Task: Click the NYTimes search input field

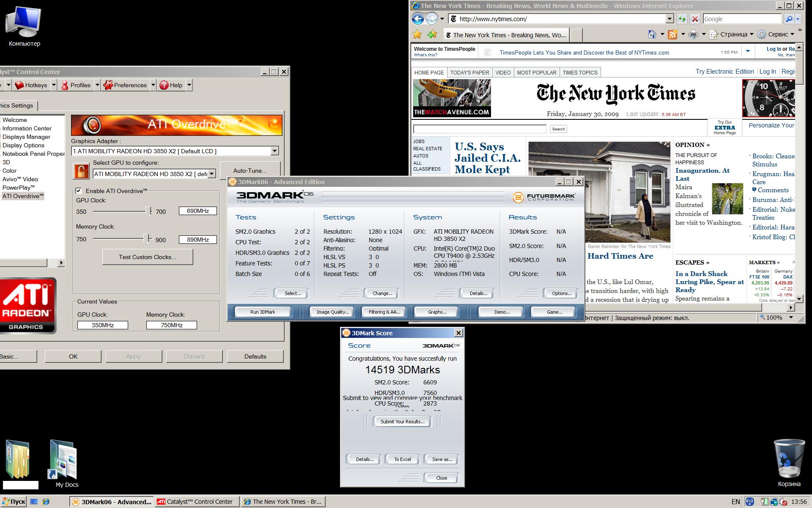Action: tap(480, 129)
